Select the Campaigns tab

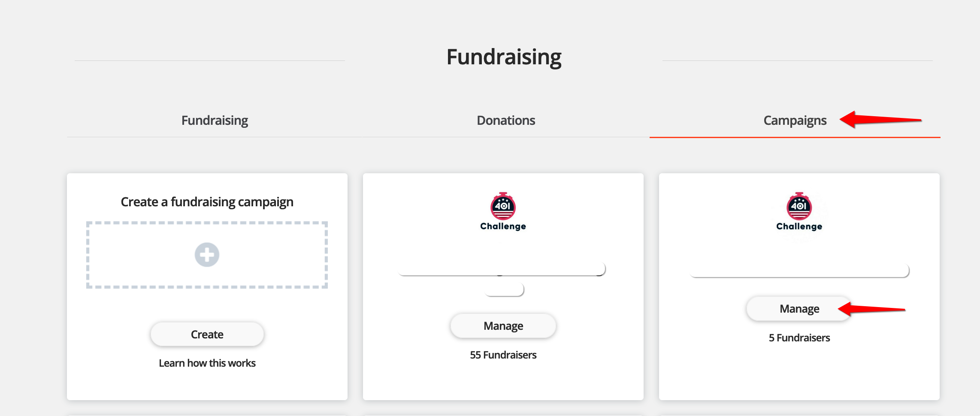[795, 121]
